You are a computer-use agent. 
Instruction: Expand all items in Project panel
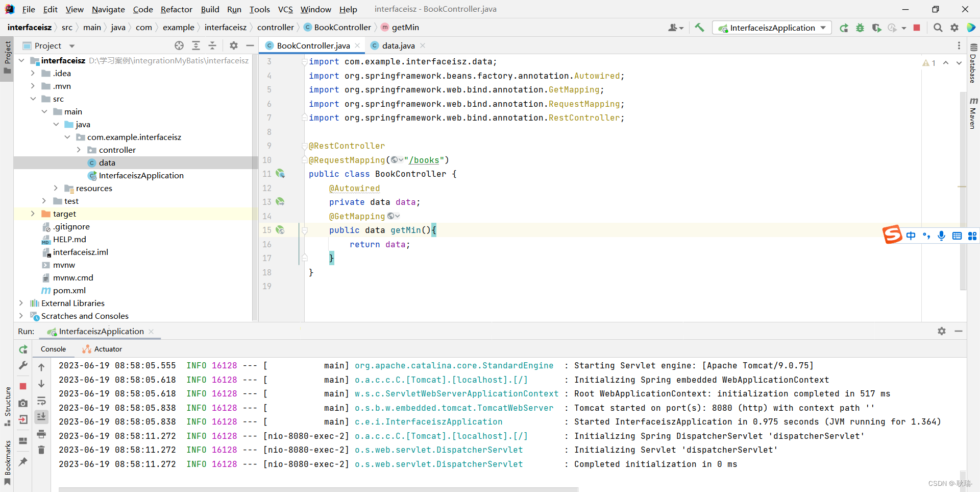coord(195,45)
